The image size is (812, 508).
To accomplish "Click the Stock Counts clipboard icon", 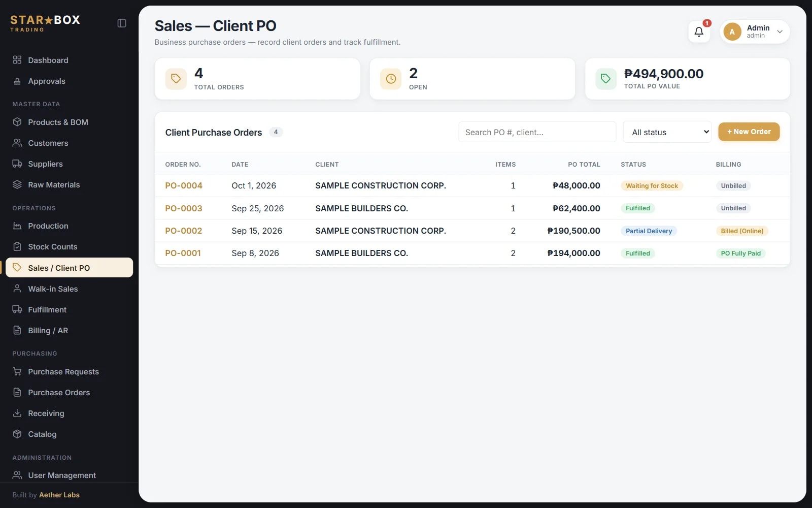I will (17, 246).
